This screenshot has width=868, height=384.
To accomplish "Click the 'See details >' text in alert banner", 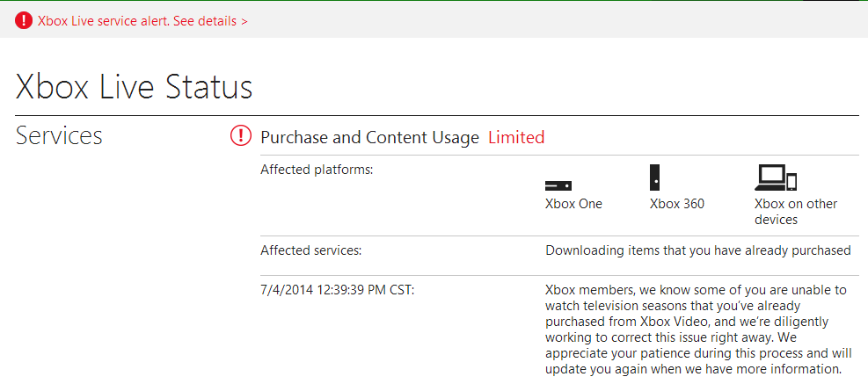I will 210,21.
